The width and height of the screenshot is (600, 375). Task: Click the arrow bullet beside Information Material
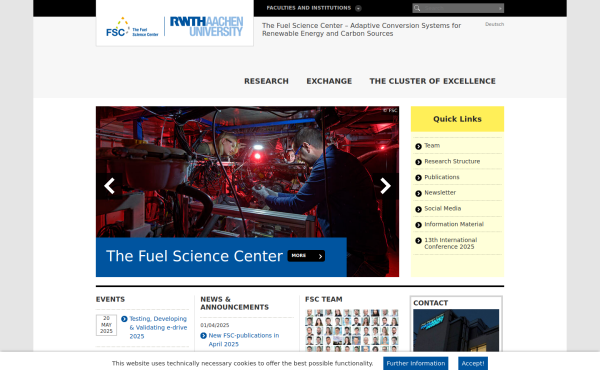pos(418,225)
